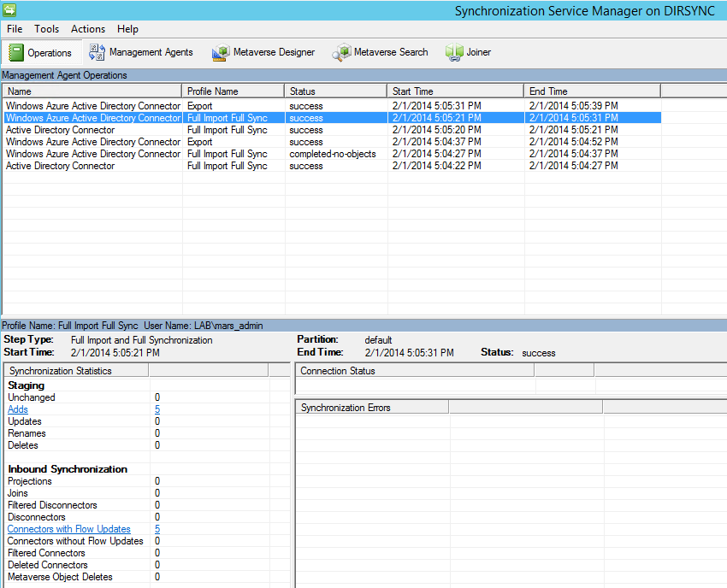Click the Joiner toolbar icon
727x588 pixels.
453,52
